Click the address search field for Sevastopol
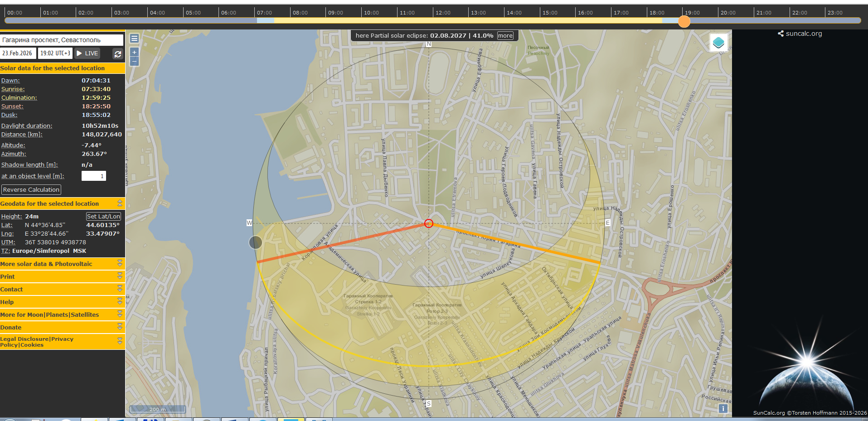This screenshot has height=421, width=868. 62,40
